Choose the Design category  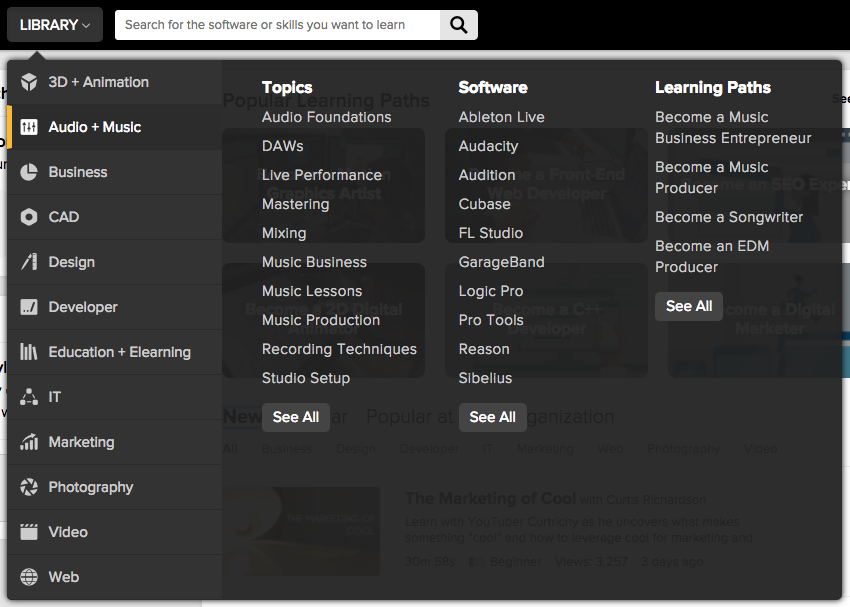click(x=114, y=262)
